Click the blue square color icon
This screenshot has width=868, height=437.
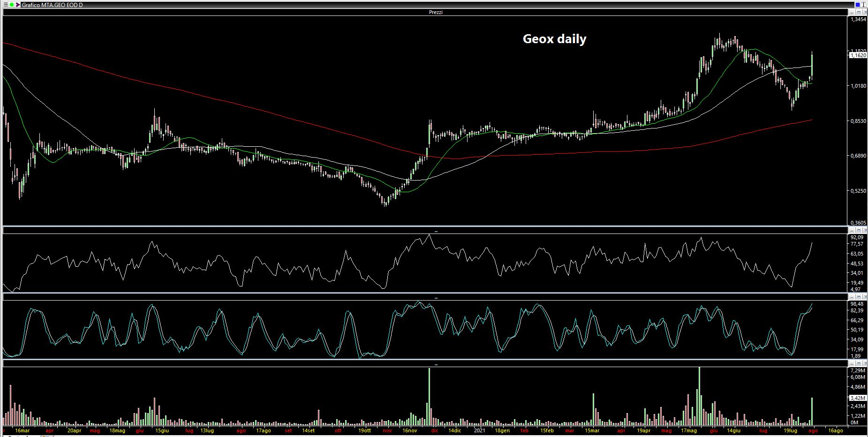pos(858,5)
